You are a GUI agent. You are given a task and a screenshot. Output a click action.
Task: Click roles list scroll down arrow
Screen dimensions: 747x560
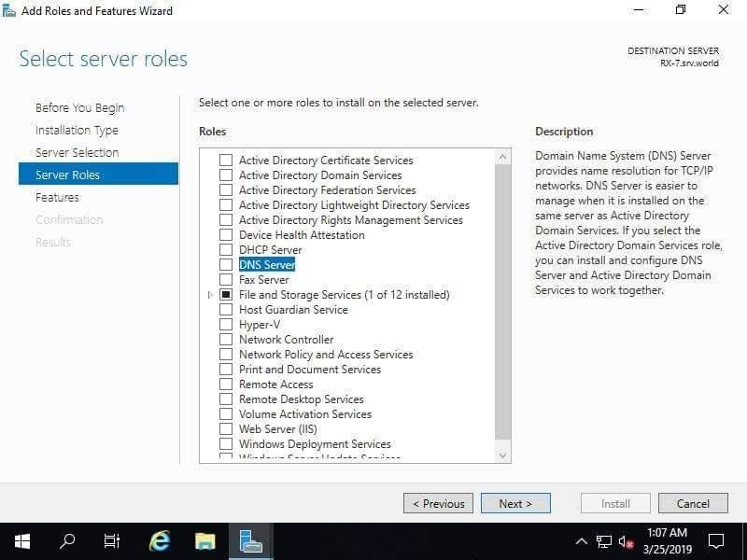pos(502,455)
